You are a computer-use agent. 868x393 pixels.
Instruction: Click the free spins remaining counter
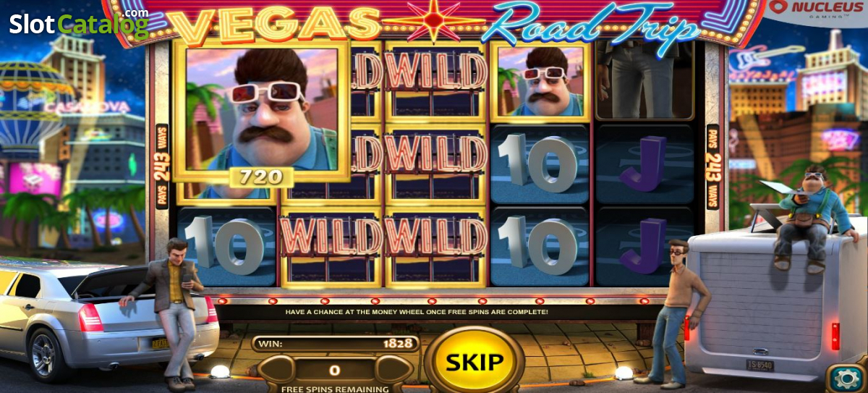(335, 371)
